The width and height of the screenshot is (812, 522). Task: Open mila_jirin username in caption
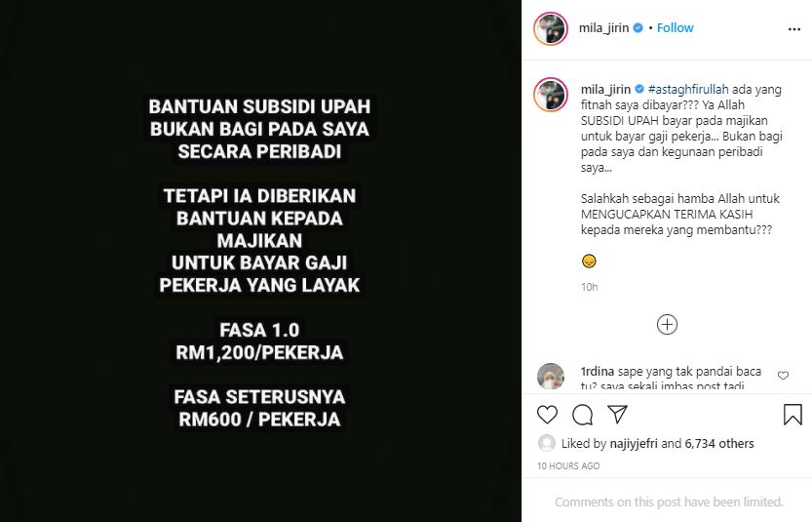[x=605, y=89]
